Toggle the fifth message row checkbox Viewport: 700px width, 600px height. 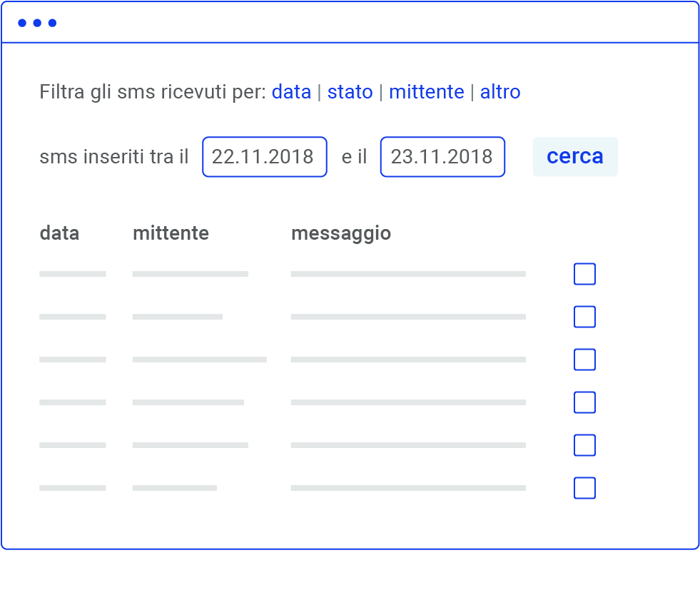(584, 445)
